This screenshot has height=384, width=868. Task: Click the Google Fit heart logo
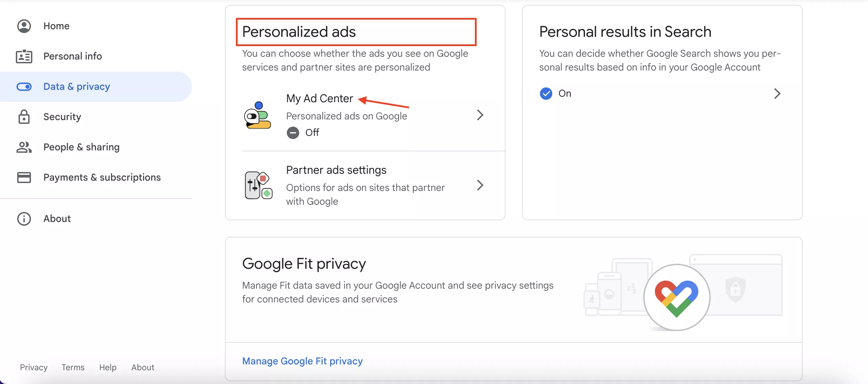tap(676, 298)
